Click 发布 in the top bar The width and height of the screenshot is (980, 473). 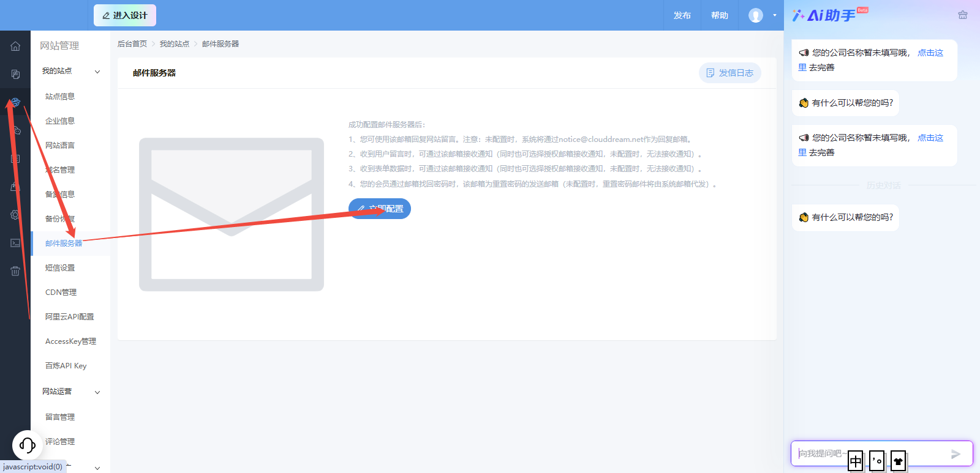tap(682, 15)
